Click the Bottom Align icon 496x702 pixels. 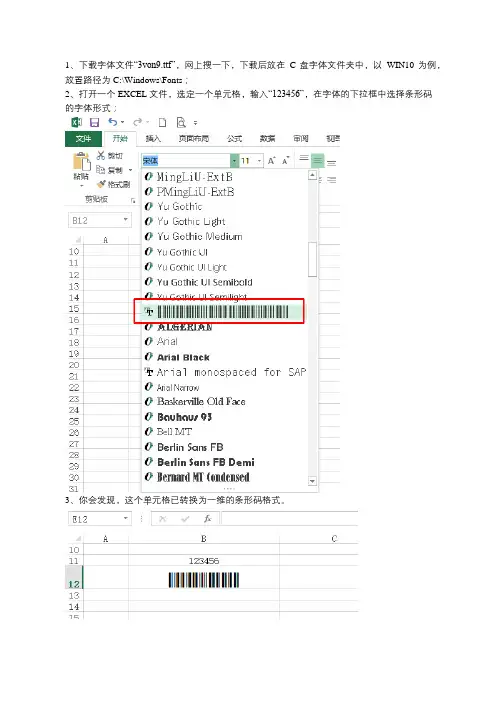tap(332, 163)
